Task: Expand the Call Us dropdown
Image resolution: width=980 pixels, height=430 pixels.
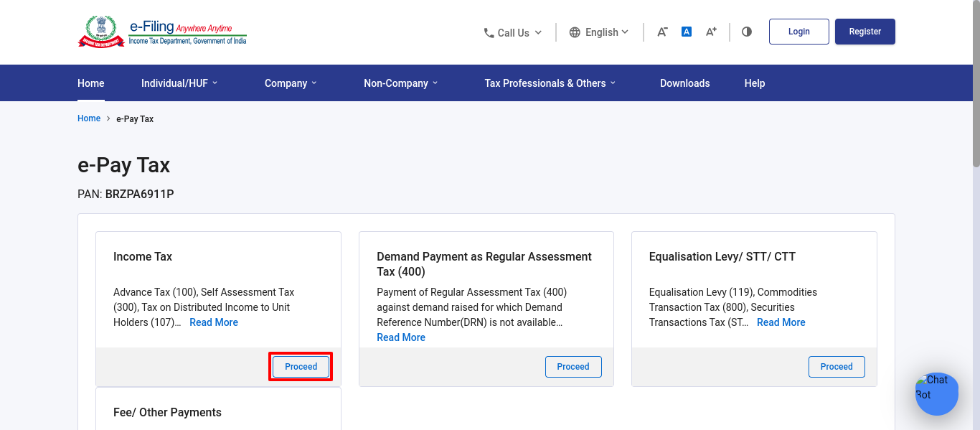Action: click(x=513, y=32)
